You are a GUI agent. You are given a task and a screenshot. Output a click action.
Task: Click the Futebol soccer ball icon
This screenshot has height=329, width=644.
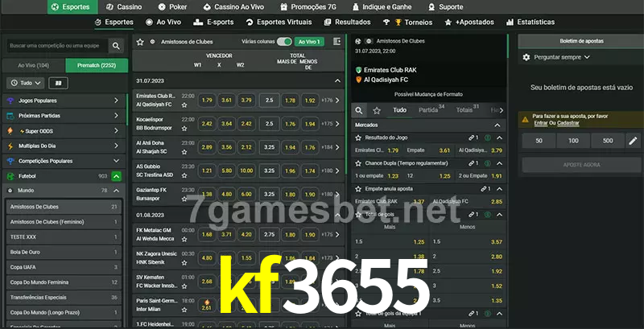point(10,176)
